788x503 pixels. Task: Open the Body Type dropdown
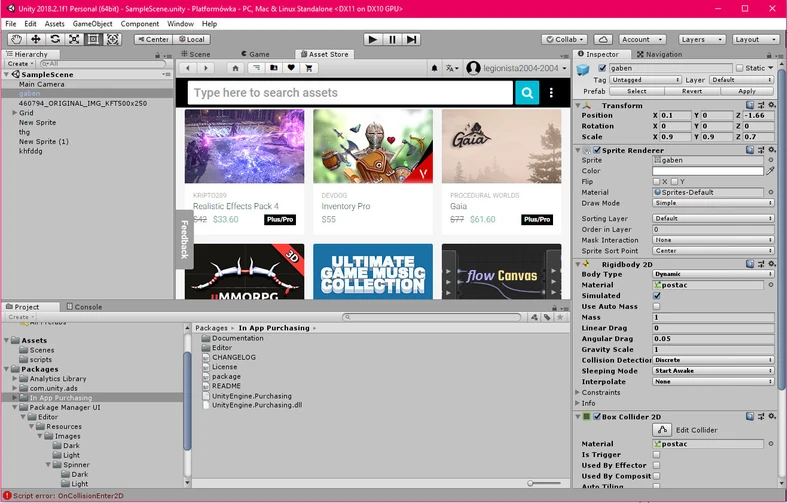pos(712,274)
